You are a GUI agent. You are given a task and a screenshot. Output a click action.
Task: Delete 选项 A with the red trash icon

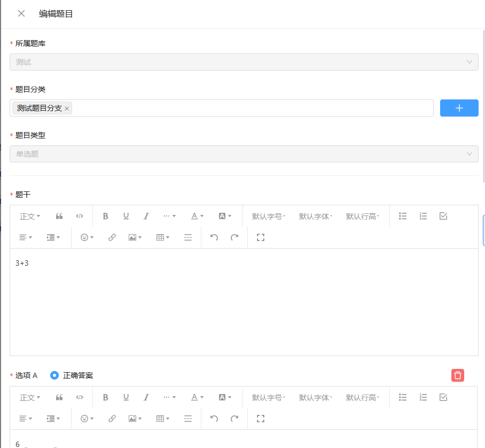[x=457, y=375]
